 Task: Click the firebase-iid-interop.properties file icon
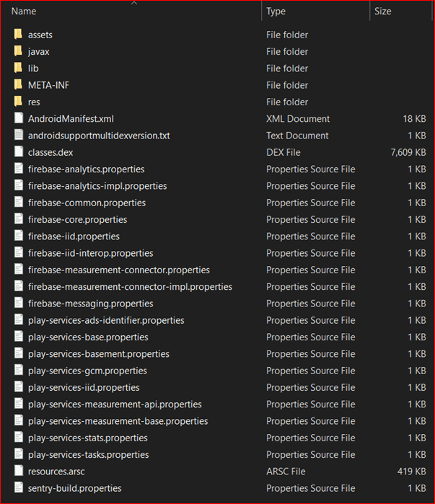19,252
